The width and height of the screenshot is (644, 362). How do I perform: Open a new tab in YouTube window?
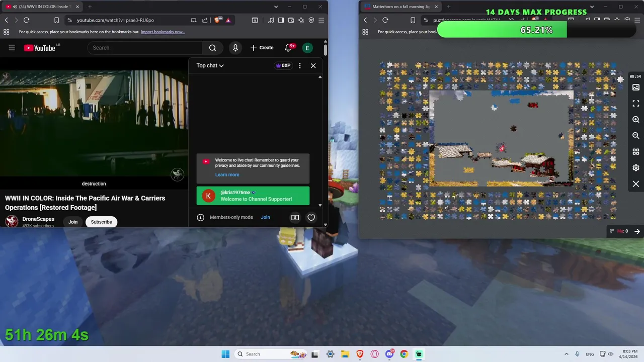90,7
